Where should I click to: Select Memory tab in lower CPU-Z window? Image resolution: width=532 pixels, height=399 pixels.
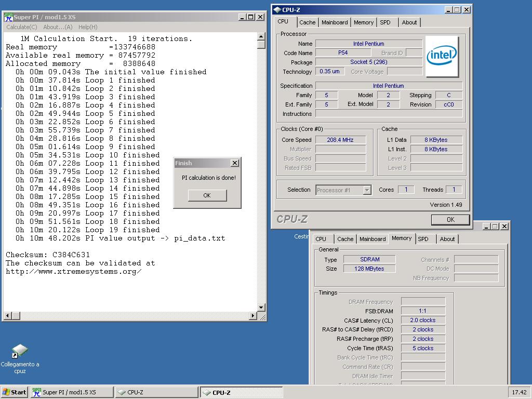click(x=402, y=238)
